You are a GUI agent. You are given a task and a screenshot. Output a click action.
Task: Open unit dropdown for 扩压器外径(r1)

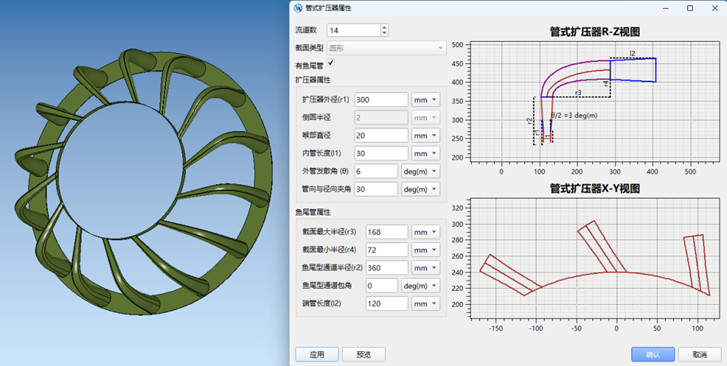426,100
